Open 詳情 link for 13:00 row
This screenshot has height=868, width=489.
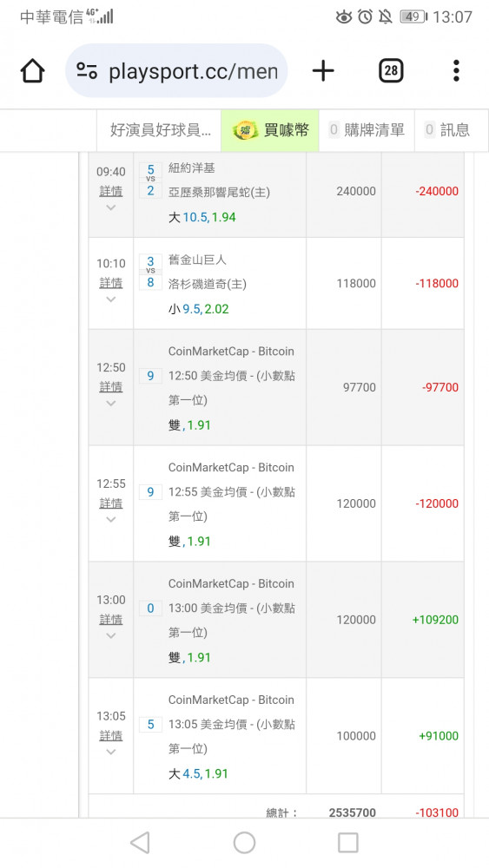[111, 620]
